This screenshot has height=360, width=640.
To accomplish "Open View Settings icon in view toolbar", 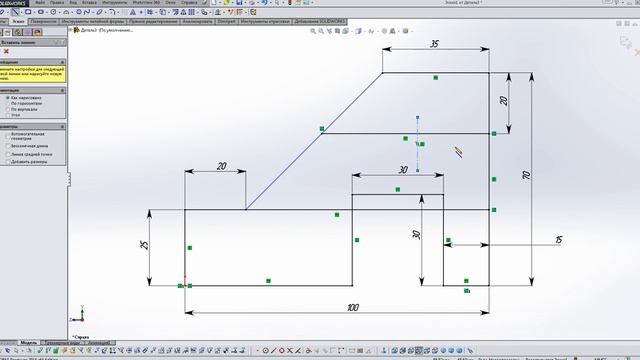I will pyautogui.click(x=405, y=31).
